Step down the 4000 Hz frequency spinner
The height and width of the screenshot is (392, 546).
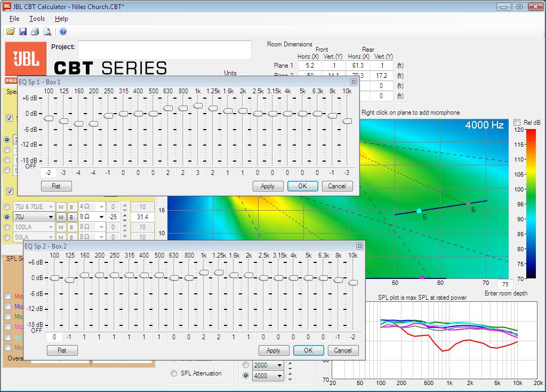click(x=290, y=378)
